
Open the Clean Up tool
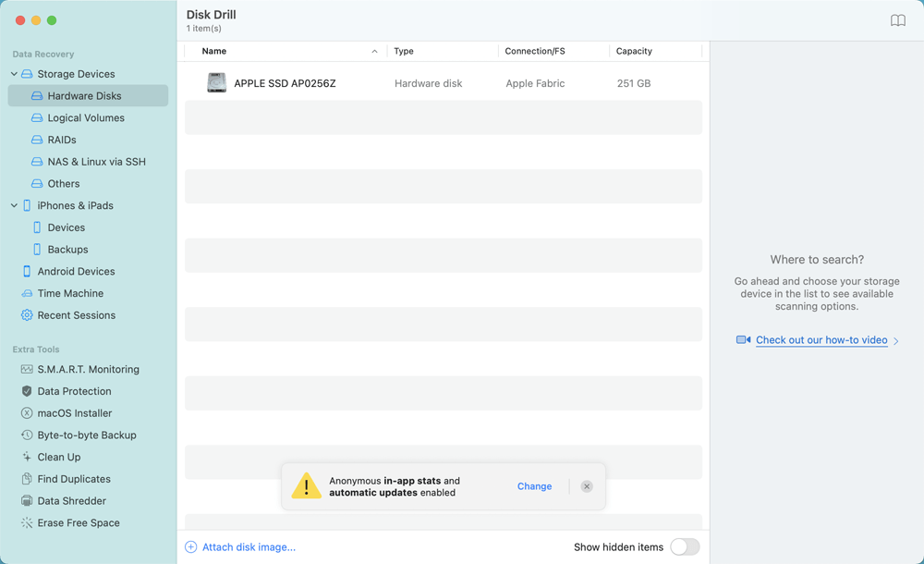[58, 457]
